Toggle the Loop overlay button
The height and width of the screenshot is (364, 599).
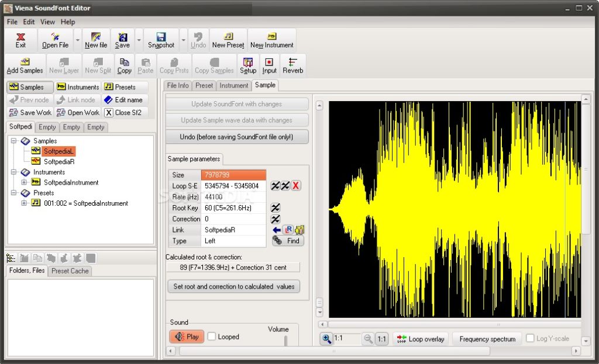[420, 339]
